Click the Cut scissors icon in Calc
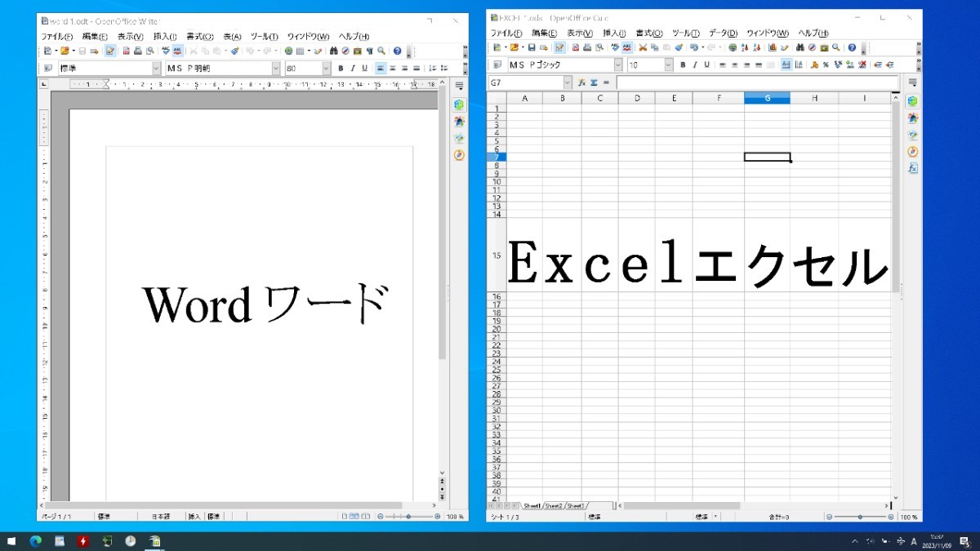The image size is (980, 551). [643, 47]
